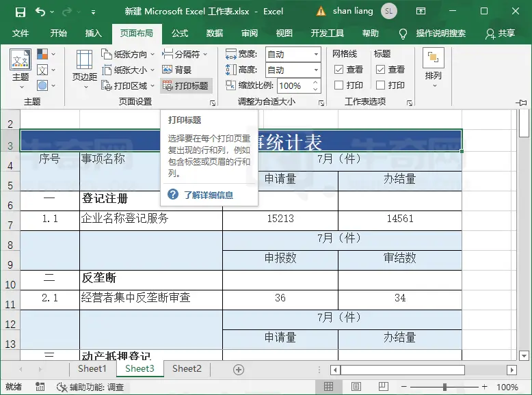Open 宽度 width combo box
The height and width of the screenshot is (395, 532).
coord(293,54)
